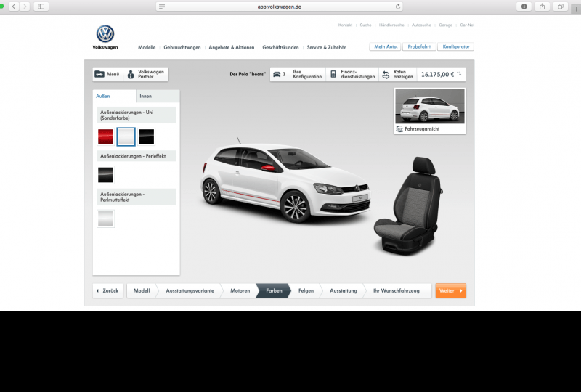Switch to the Innen tab
Image resolution: width=581 pixels, height=392 pixels.
click(x=158, y=96)
